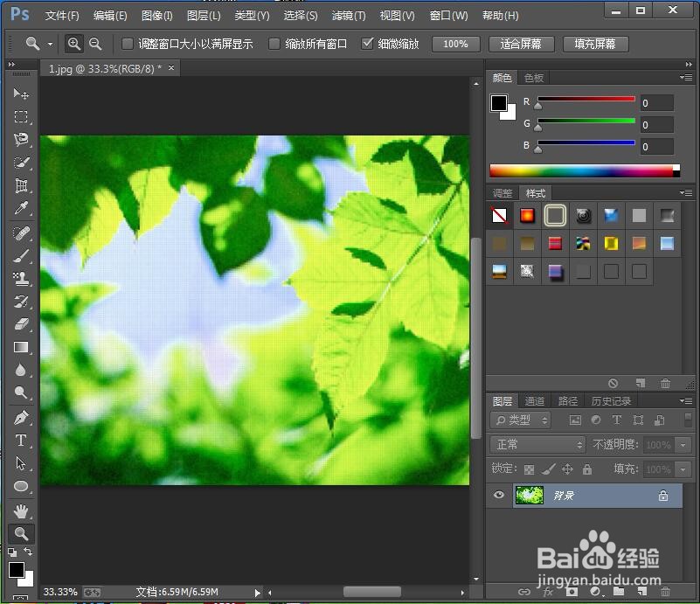Viewport: 700px width, 604px height.
Task: Select the Quick Selection tool
Action: click(x=20, y=163)
